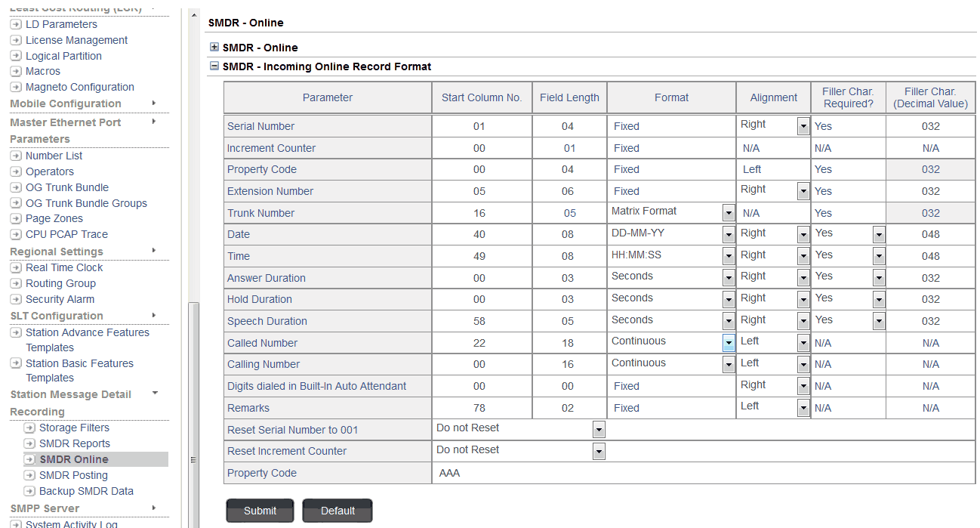Edit Extension Number field length 06

tap(569, 191)
